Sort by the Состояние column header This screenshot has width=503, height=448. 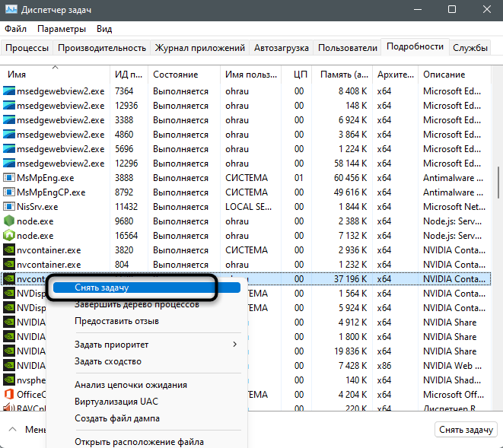[x=184, y=75]
